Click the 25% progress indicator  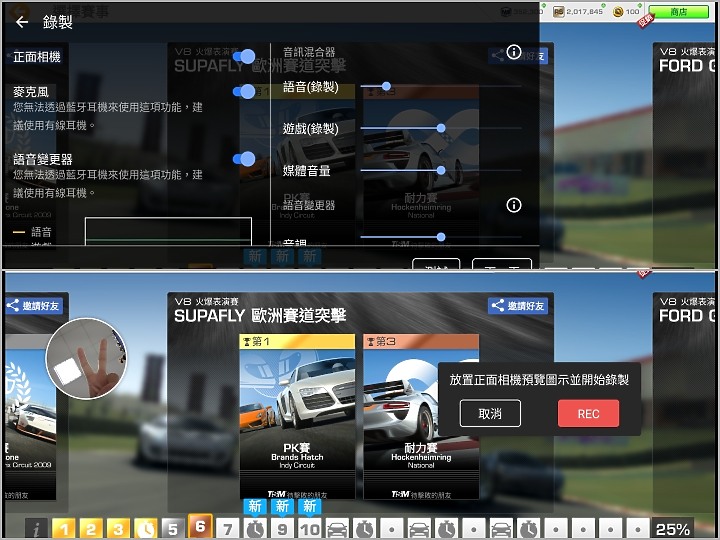coord(673,529)
